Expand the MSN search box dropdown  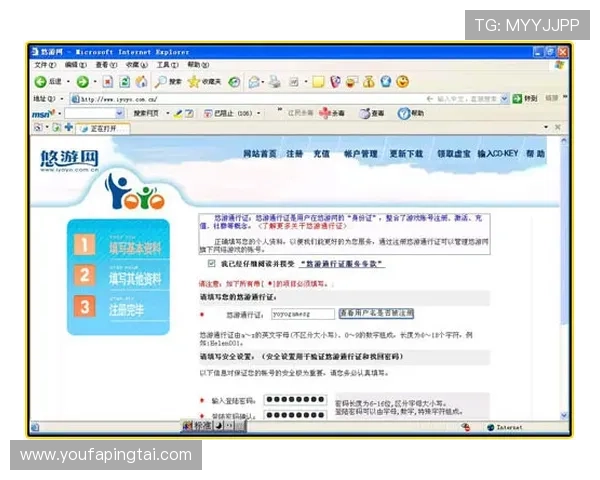coord(119,113)
